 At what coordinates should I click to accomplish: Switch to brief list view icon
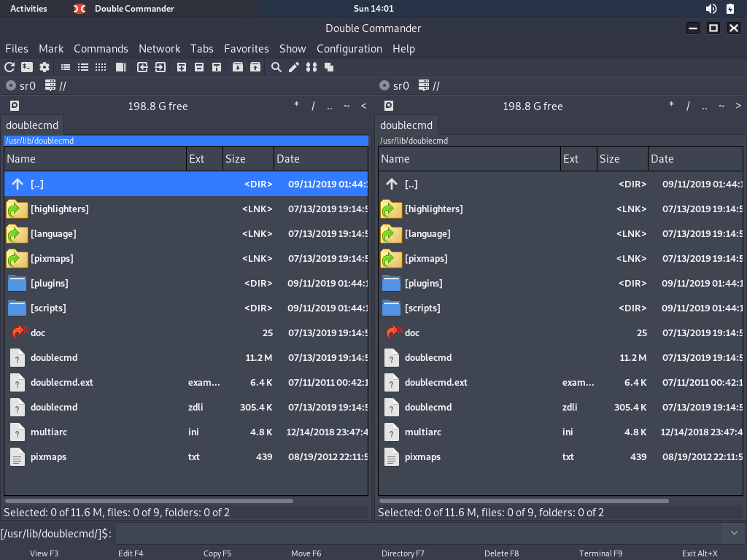click(66, 67)
